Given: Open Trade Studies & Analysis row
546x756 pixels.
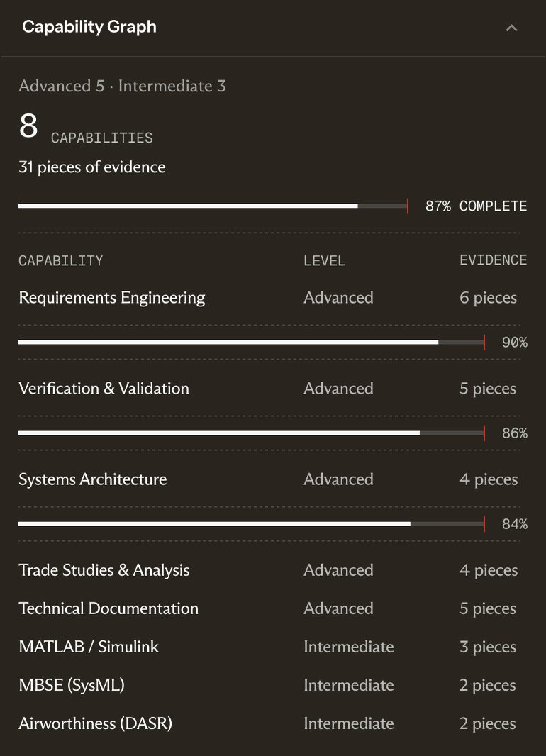Looking at the screenshot, I should [x=273, y=570].
